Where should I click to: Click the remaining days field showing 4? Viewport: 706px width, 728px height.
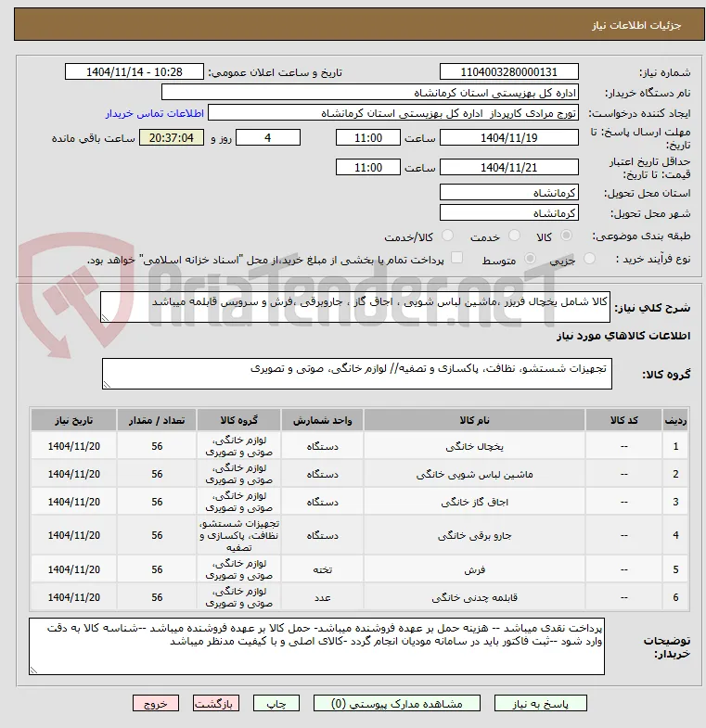[x=268, y=137]
